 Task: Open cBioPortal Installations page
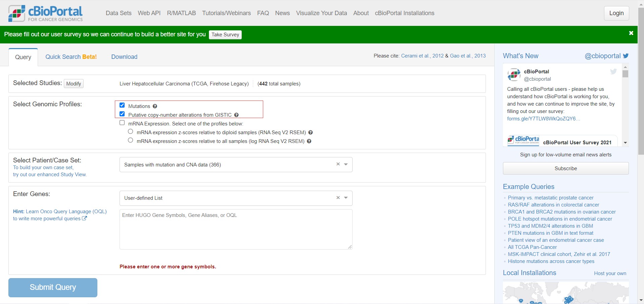point(405,13)
